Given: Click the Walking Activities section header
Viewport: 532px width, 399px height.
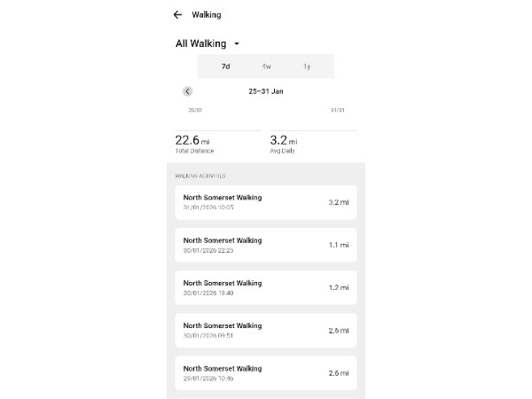Looking at the screenshot, I should click(x=200, y=176).
